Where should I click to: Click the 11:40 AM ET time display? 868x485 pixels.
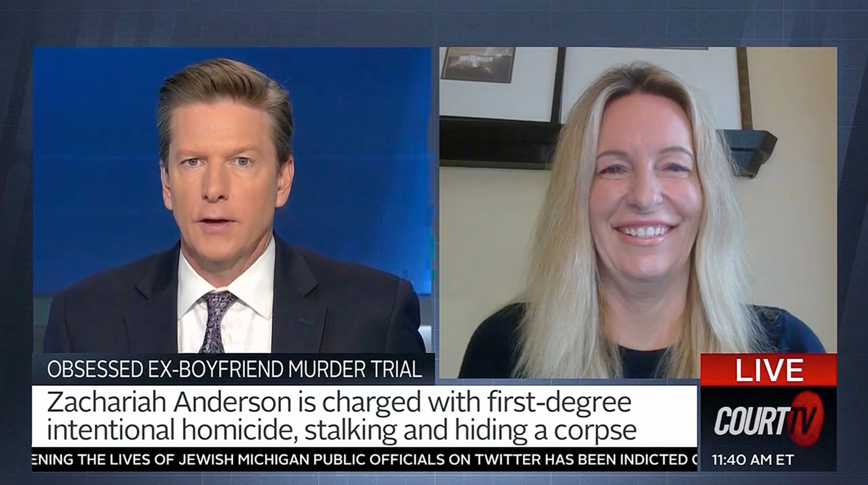[x=753, y=460]
